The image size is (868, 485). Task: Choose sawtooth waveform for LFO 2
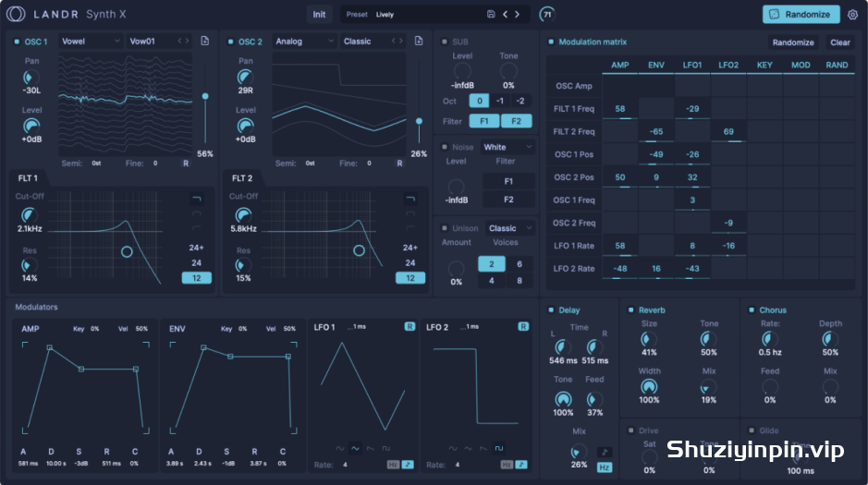coord(483,448)
